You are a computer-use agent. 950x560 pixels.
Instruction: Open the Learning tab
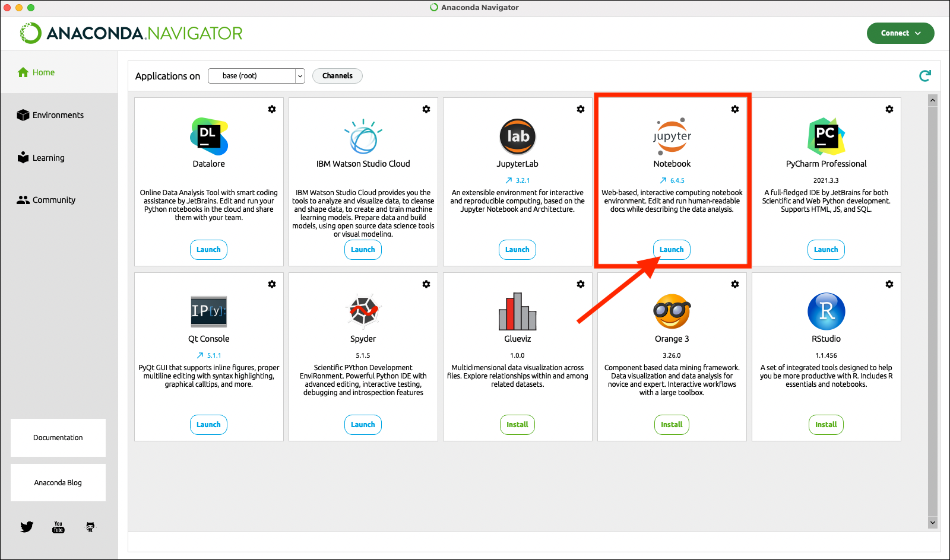point(41,158)
